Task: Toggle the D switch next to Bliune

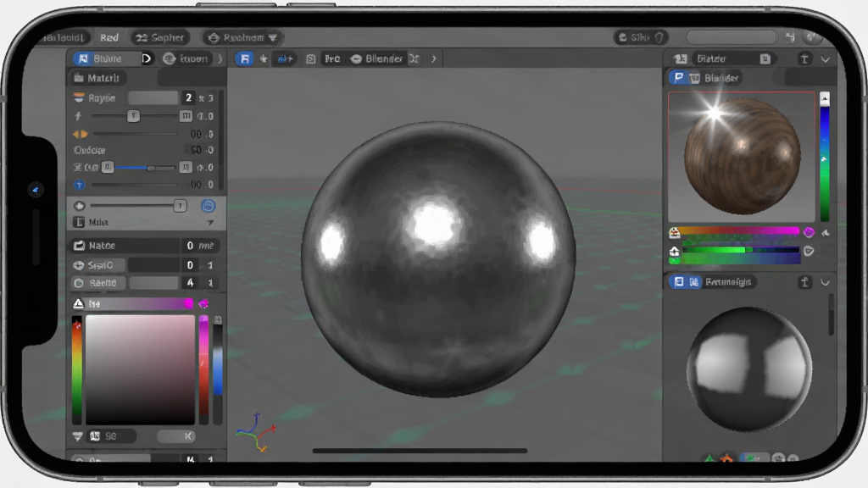Action: [x=146, y=58]
